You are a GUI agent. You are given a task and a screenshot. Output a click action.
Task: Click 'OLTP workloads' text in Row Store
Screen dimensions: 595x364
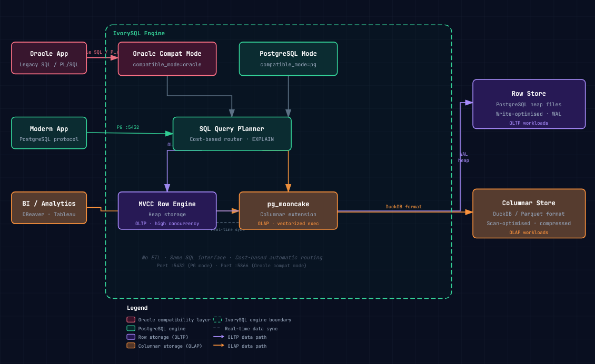tap(529, 123)
